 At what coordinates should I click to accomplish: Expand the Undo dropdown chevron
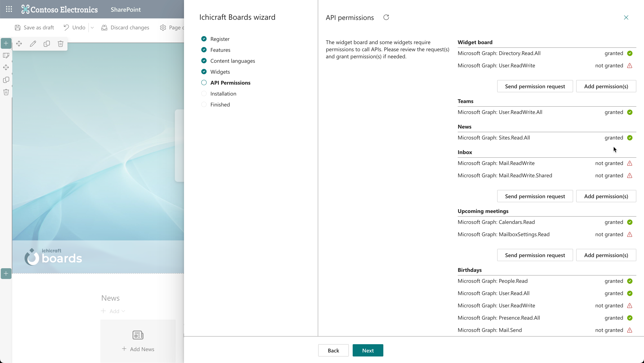[x=92, y=27]
